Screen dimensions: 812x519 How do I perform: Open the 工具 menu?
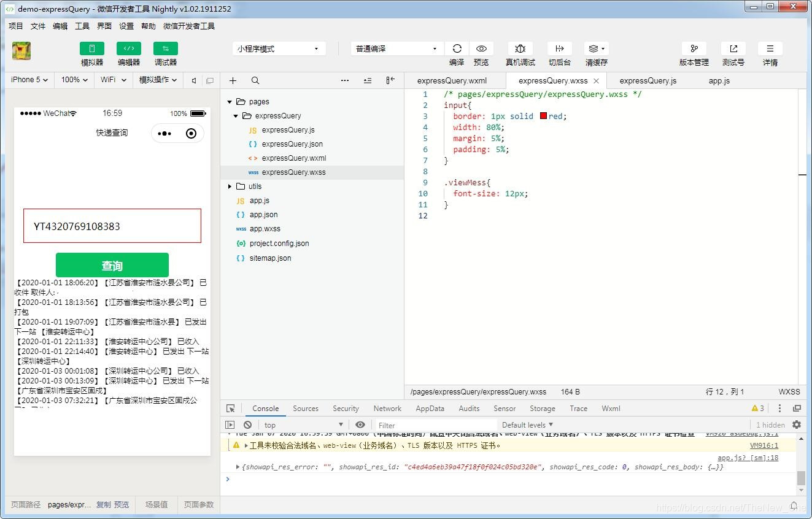[x=82, y=26]
